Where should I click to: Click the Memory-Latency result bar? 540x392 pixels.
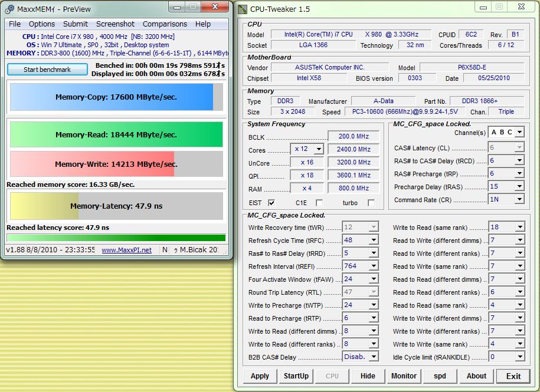116,206
